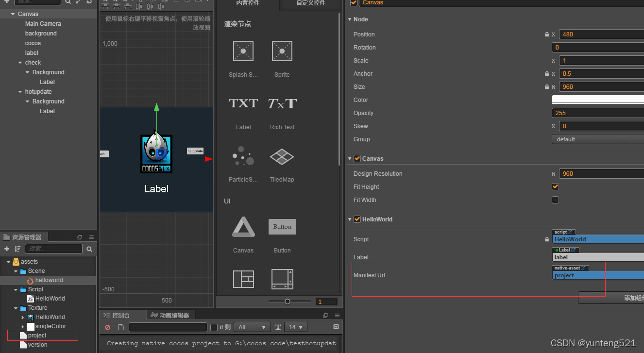The width and height of the screenshot is (644, 353).
Task: Select the Main Camera node
Action: tap(43, 24)
